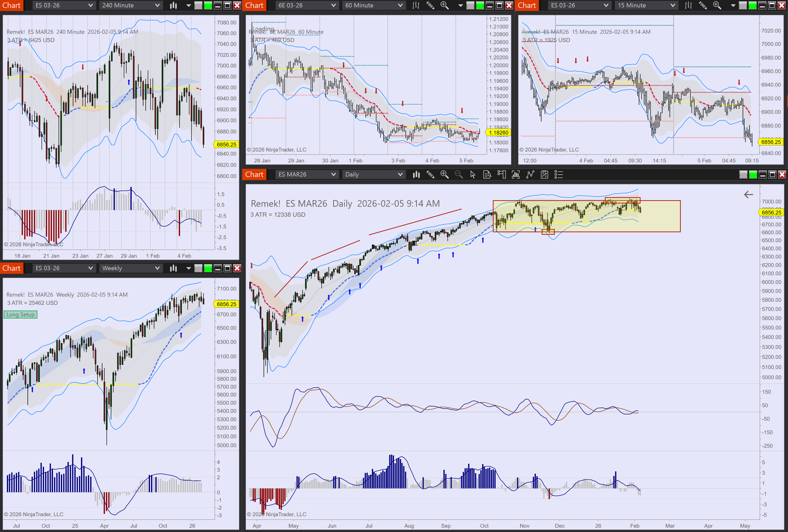Click back arrow at Daily chart top right

pos(748,195)
